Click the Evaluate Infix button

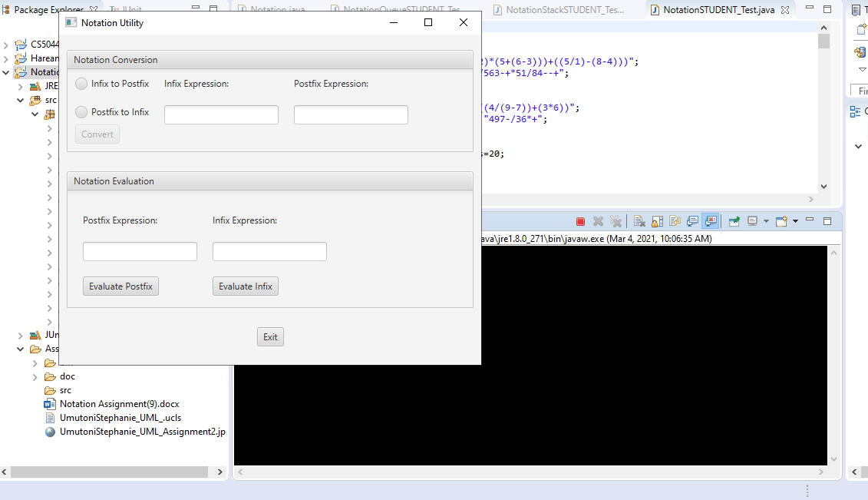pos(246,286)
